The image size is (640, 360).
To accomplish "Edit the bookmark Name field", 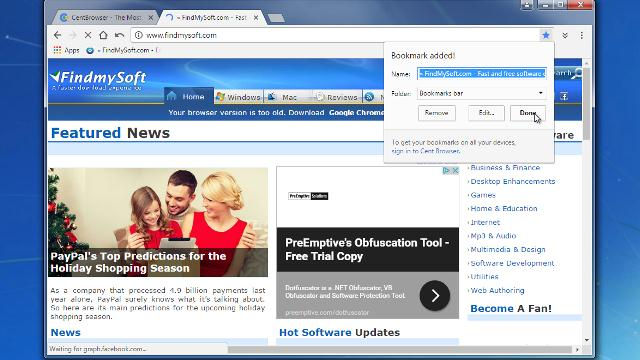I will [x=482, y=74].
